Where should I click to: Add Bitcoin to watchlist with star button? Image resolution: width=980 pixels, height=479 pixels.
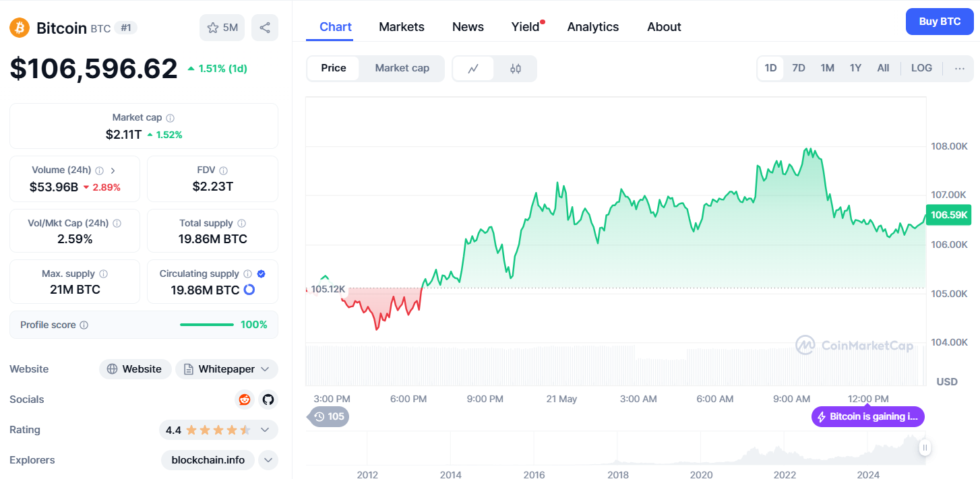[x=222, y=28]
